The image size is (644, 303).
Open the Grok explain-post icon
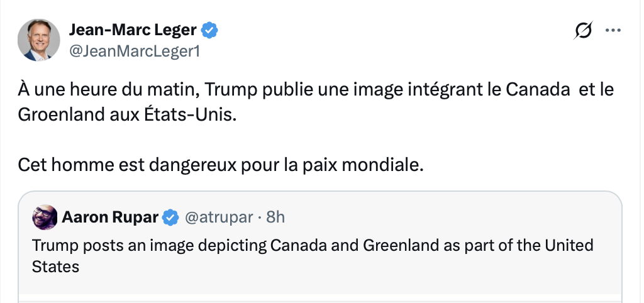pos(583,31)
